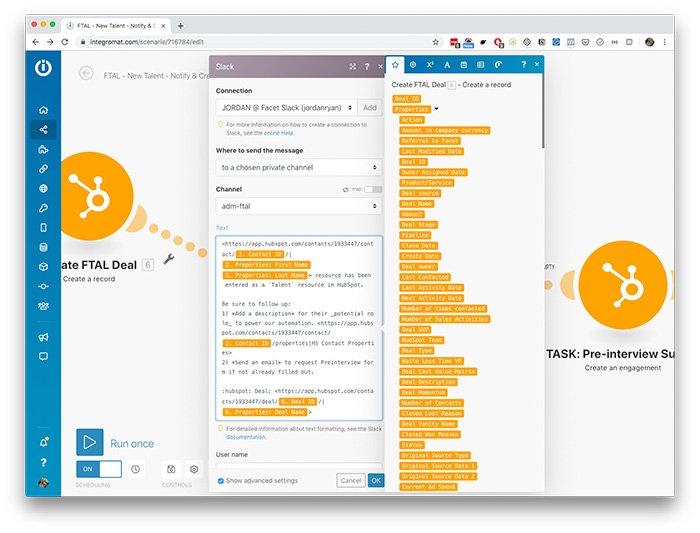
Task: Click OK in Slack dialog
Action: pos(376,481)
